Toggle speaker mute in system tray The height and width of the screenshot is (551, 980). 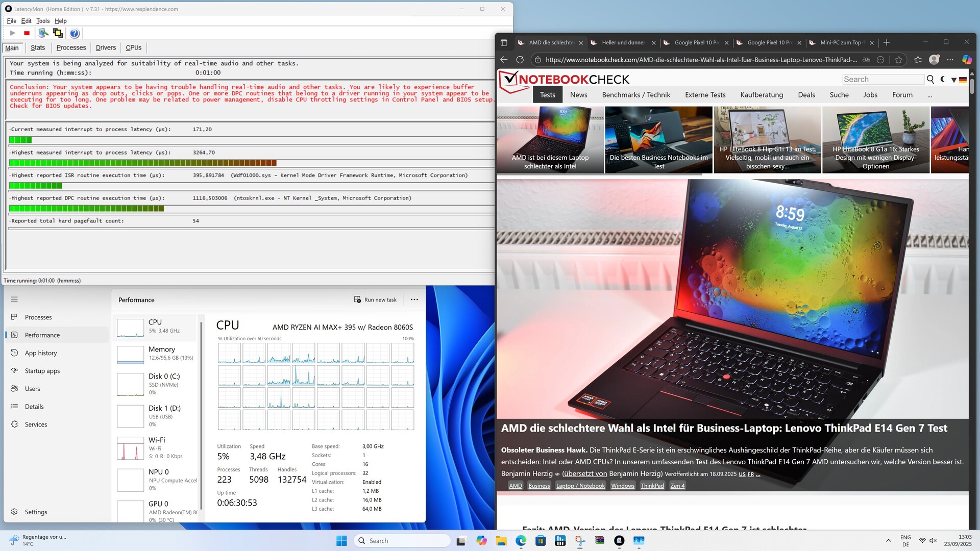[x=933, y=541]
